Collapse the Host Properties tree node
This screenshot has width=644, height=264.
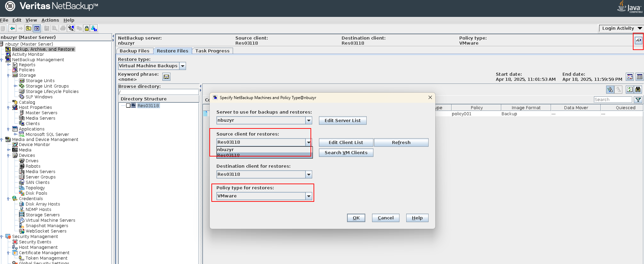[x=8, y=107]
